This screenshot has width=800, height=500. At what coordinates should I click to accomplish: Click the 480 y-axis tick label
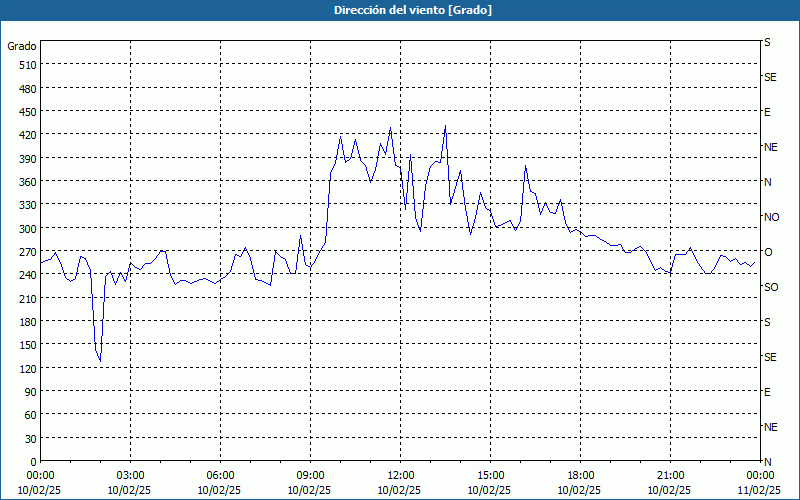(29, 89)
